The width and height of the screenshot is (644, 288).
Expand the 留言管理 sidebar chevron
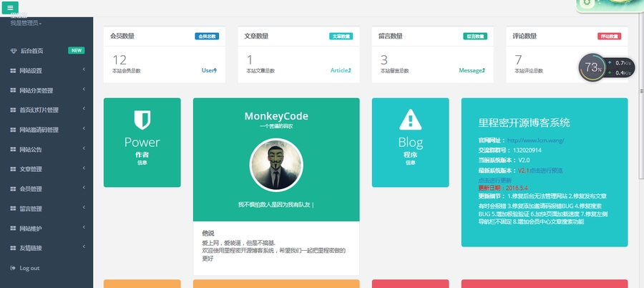click(x=84, y=208)
